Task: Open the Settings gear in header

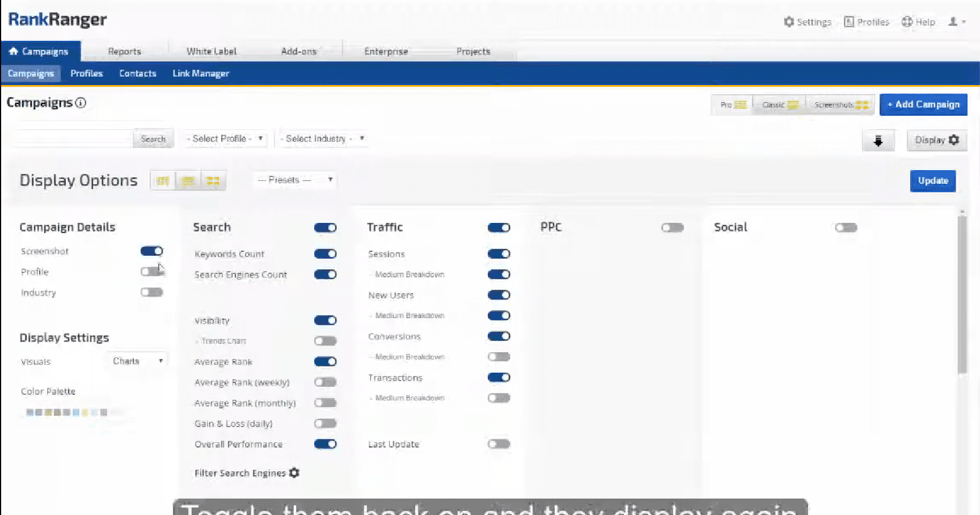Action: [x=807, y=22]
